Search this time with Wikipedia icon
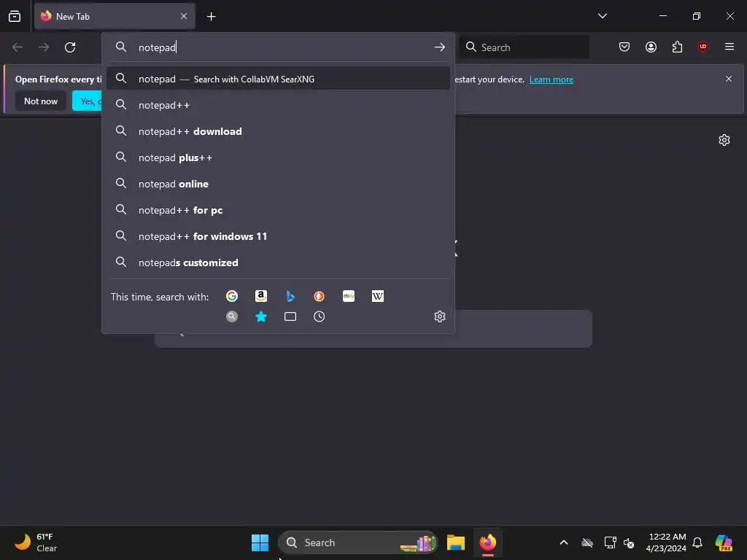The image size is (747, 560). (x=377, y=296)
